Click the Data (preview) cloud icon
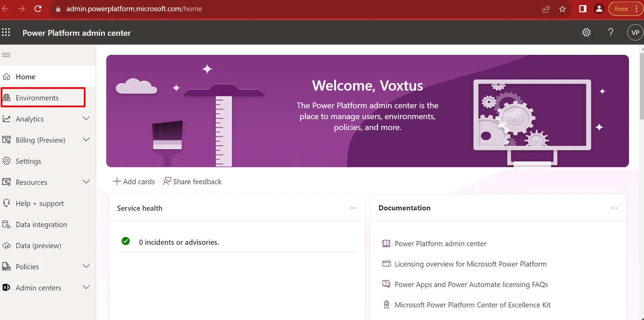 tap(6, 245)
